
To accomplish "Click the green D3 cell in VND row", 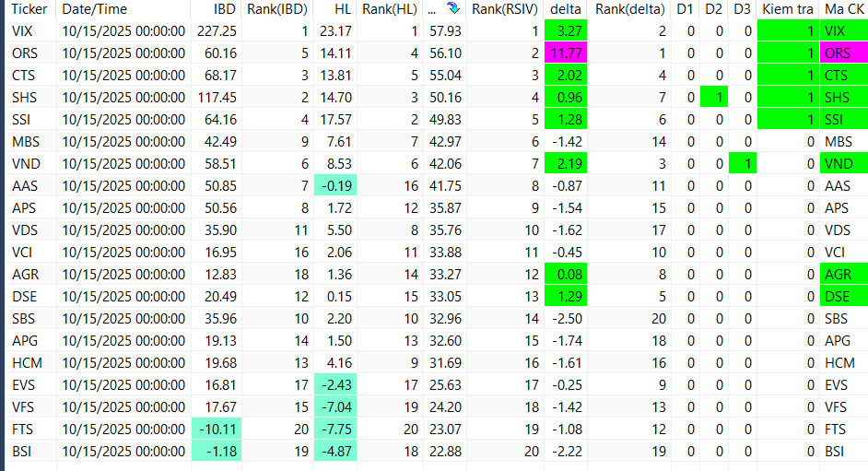I will (x=743, y=164).
